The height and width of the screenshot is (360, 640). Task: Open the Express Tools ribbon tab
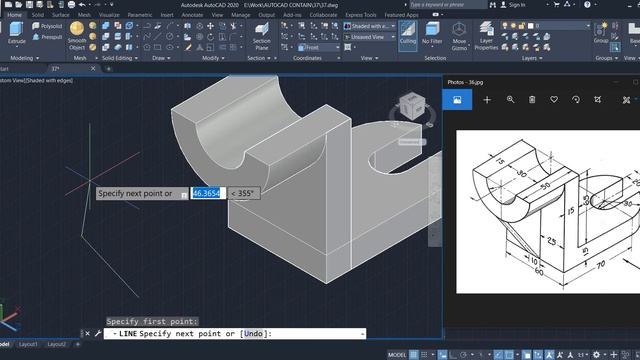361,15
